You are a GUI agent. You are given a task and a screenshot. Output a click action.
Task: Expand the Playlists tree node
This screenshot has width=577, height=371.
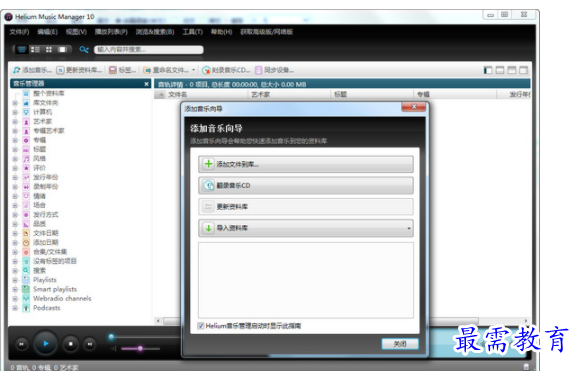[x=15, y=280]
